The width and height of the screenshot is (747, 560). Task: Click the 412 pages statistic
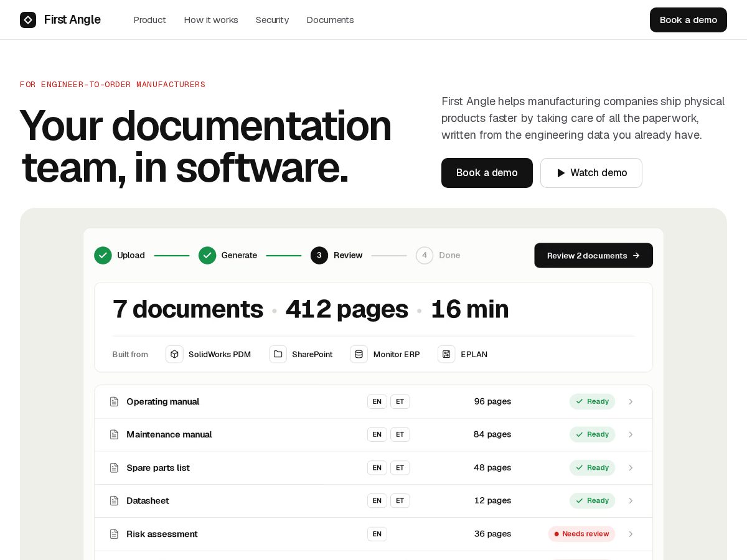347,309
